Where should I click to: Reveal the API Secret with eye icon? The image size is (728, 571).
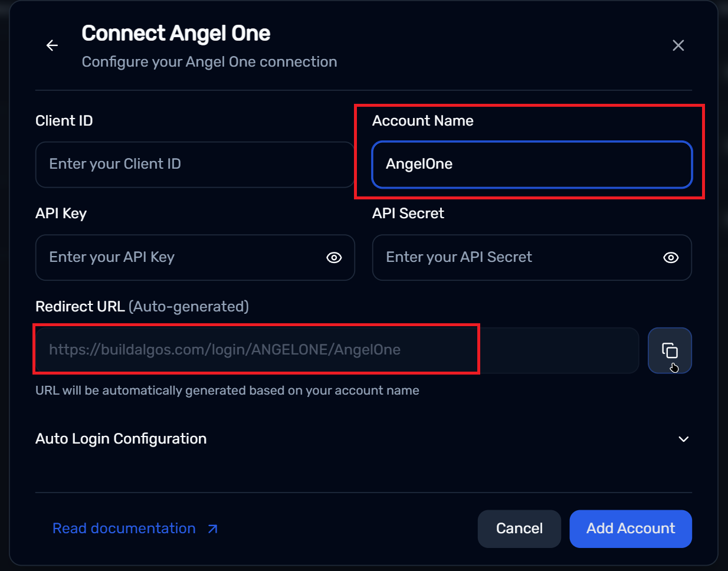[671, 258]
